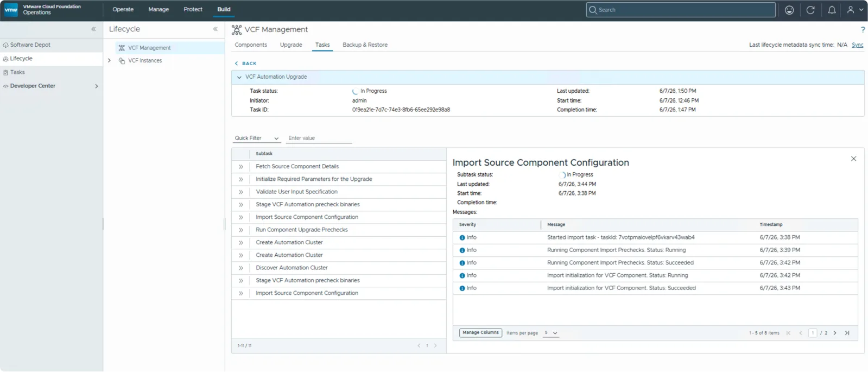
Task: Click the VCF Management tree icon
Action: (x=122, y=48)
